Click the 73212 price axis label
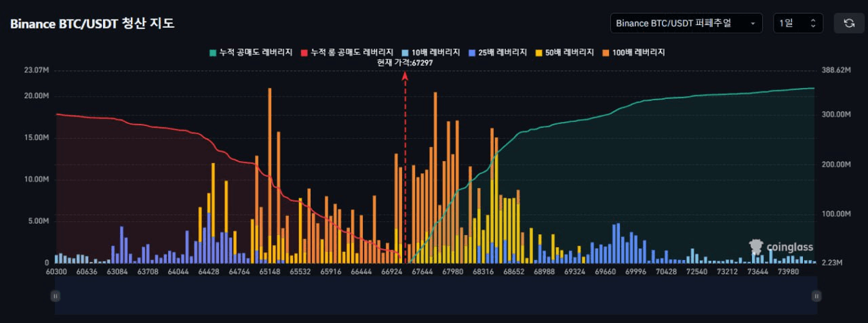 tap(728, 272)
